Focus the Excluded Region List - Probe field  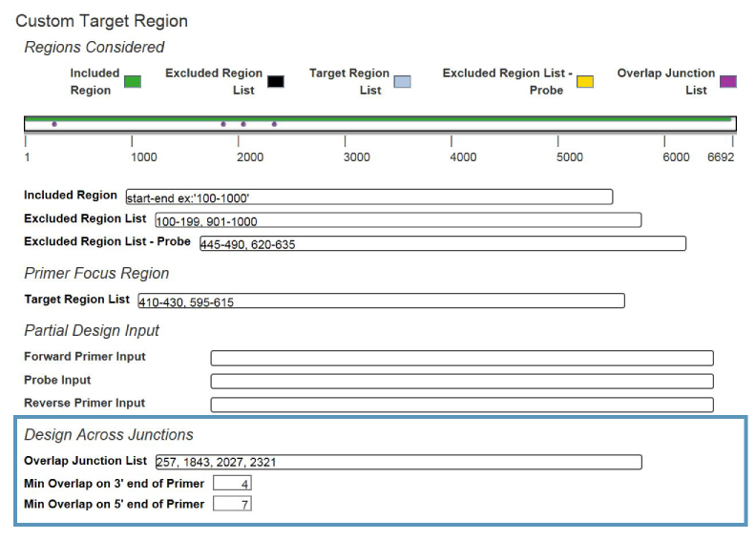pos(443,243)
